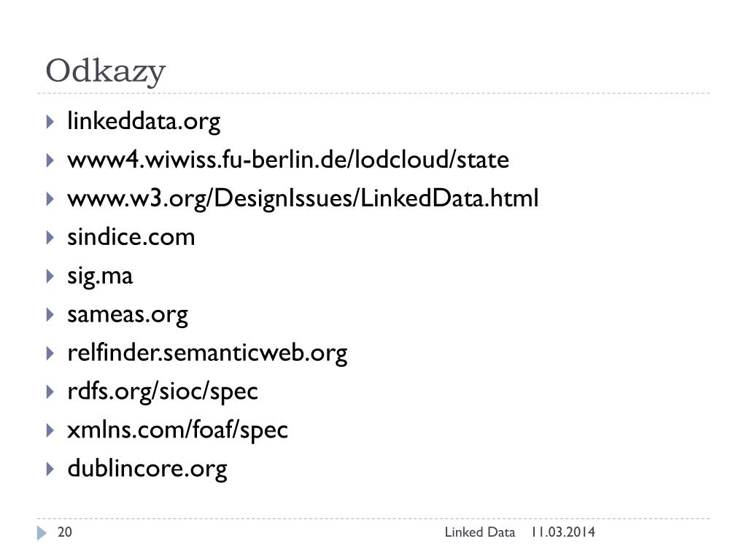747x560 pixels.
Task: Visit the sig.ma link
Action: (99, 276)
